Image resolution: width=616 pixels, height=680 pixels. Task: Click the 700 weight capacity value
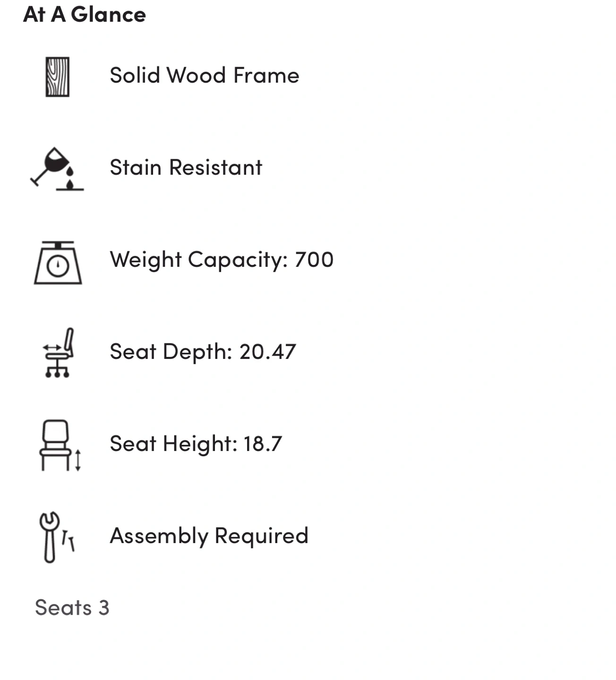[x=314, y=260]
